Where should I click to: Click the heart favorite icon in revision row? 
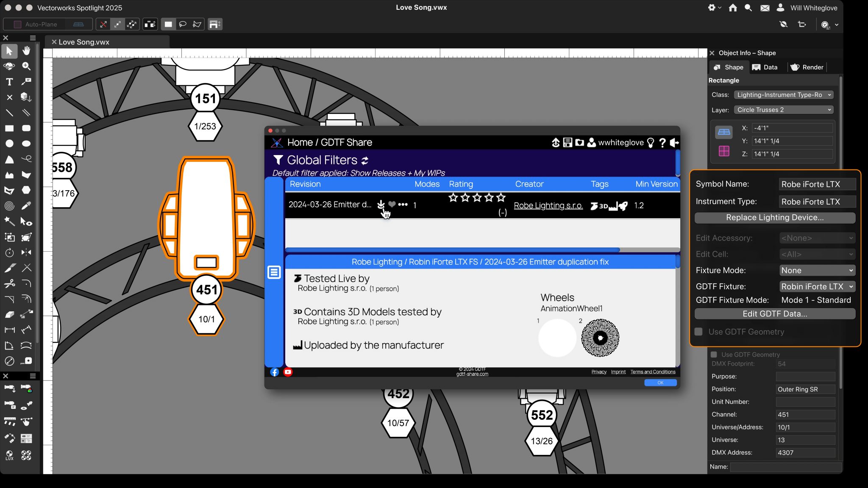(x=392, y=205)
